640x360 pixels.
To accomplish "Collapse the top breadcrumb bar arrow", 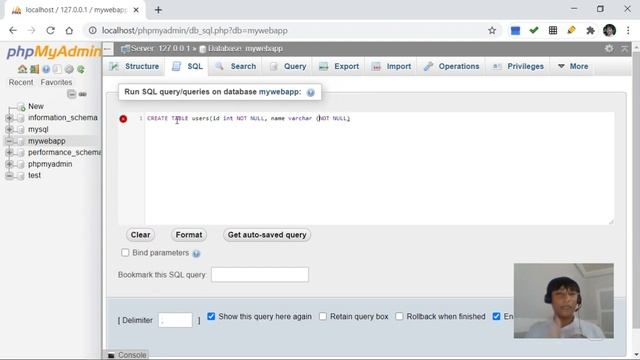I will 624,49.
